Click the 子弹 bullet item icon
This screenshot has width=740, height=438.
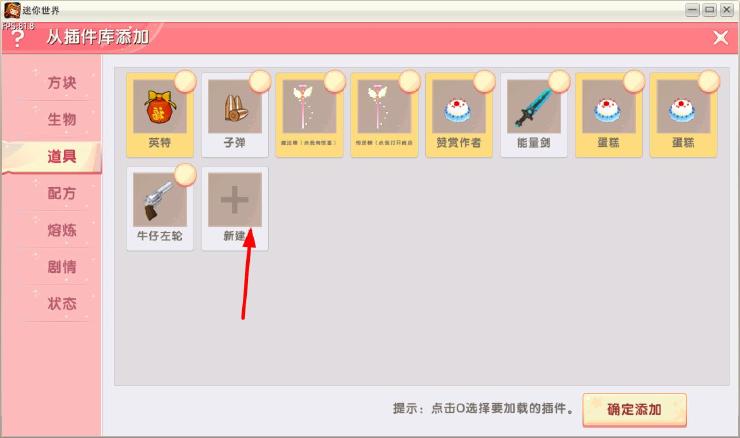click(x=235, y=106)
